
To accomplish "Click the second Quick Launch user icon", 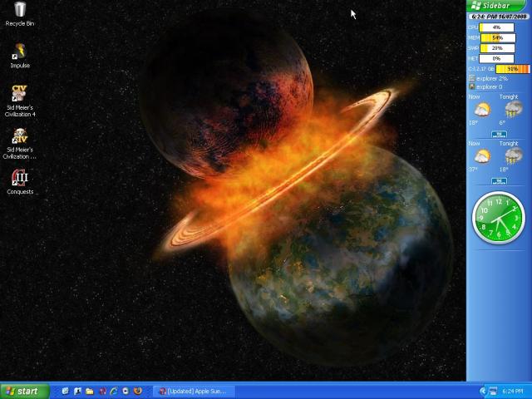I will pos(77,392).
